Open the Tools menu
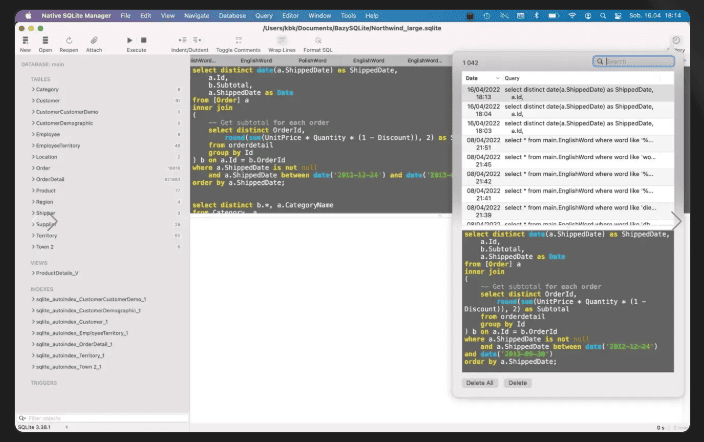The height and width of the screenshot is (442, 704). tap(348, 16)
